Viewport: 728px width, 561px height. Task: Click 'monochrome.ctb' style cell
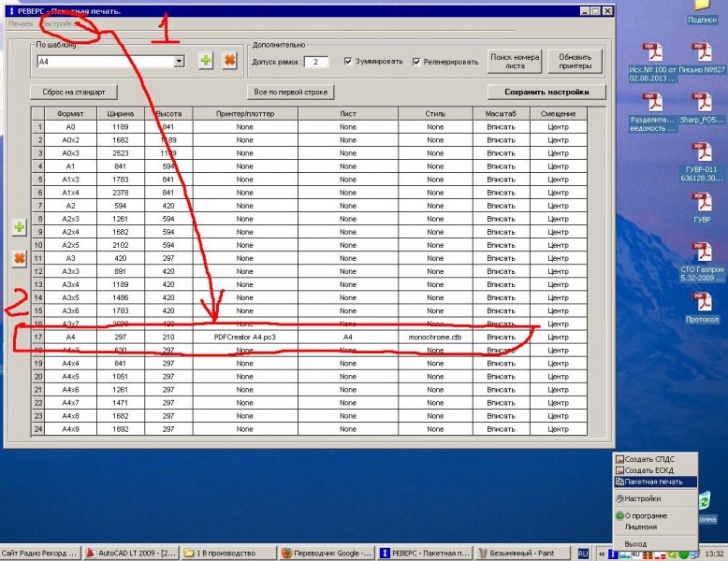point(435,338)
